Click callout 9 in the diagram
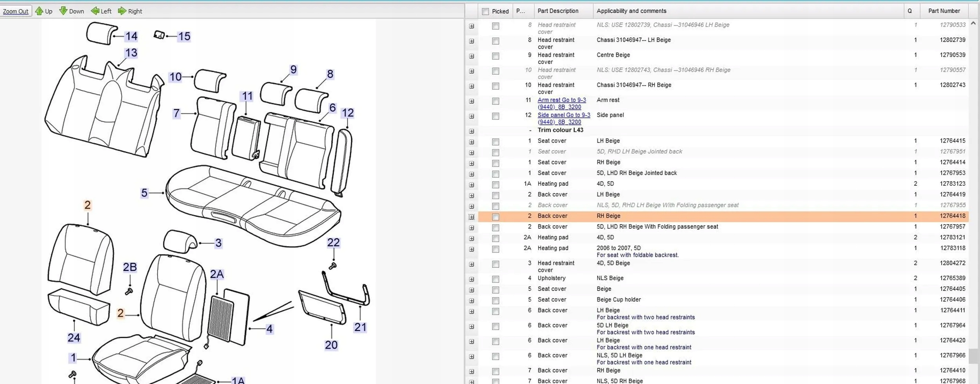Image resolution: width=980 pixels, height=384 pixels. 293,70
